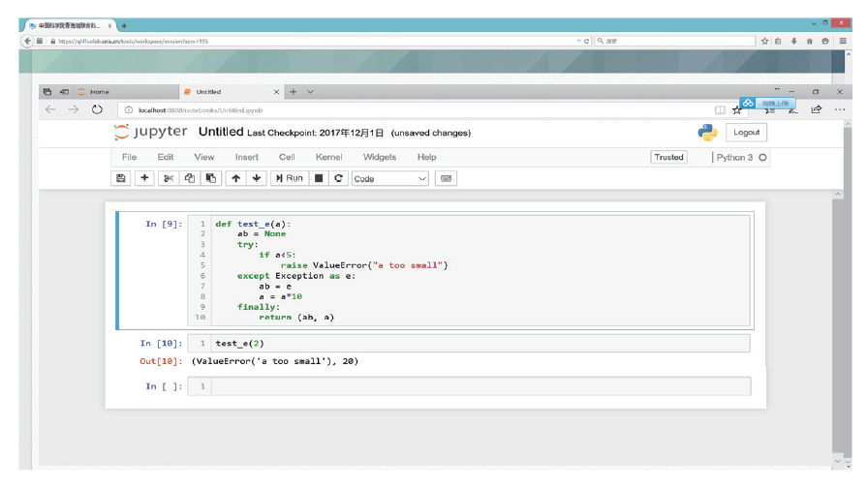
Task: Click the notebook vertical scrollbar
Action: (838, 328)
